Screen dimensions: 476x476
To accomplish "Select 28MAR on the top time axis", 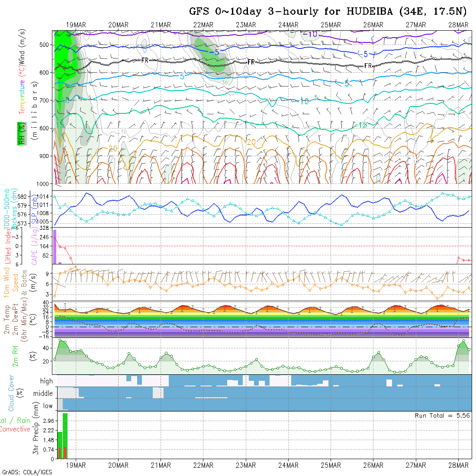I will pos(458,25).
